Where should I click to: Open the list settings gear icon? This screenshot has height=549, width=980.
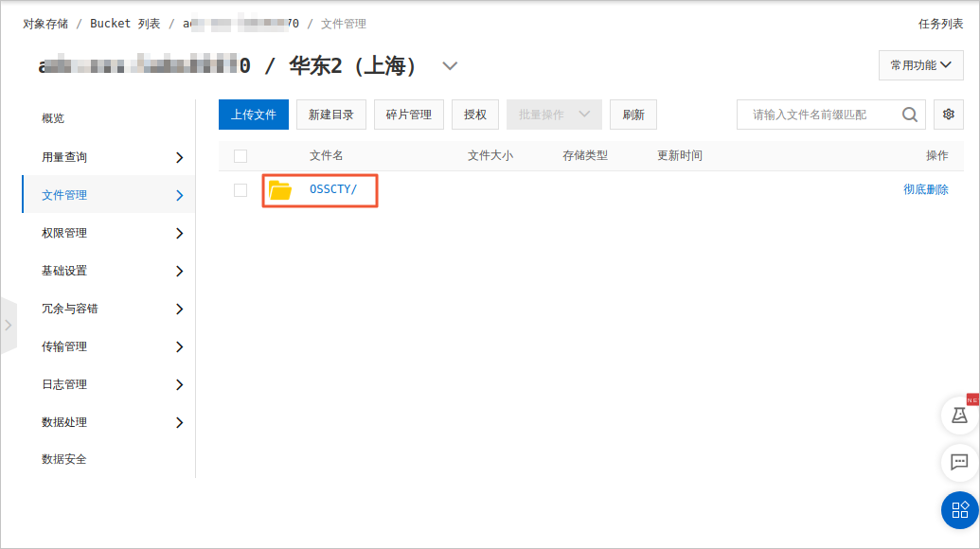[949, 115]
